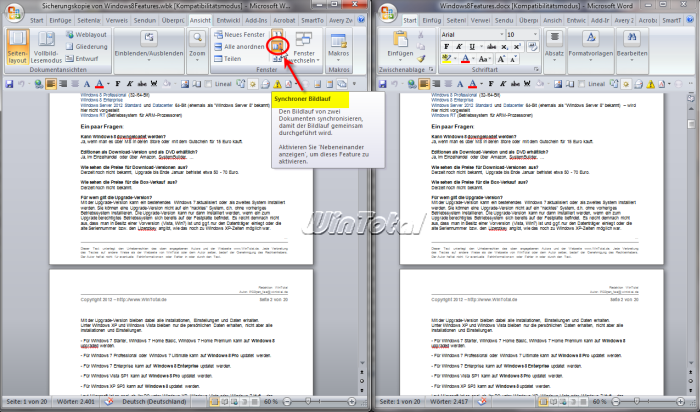Open the font size 10 dropdown

[535, 34]
